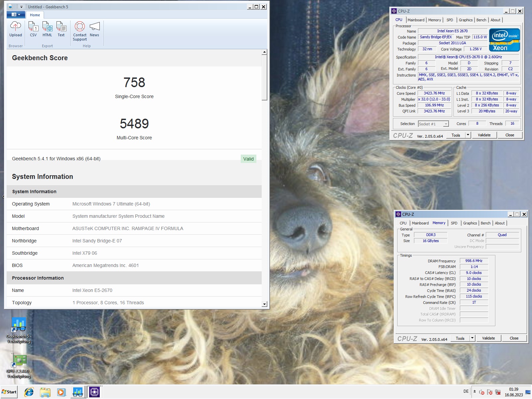Open About tab in bottom CPU-Z window
The width and height of the screenshot is (532, 399).
click(500, 223)
